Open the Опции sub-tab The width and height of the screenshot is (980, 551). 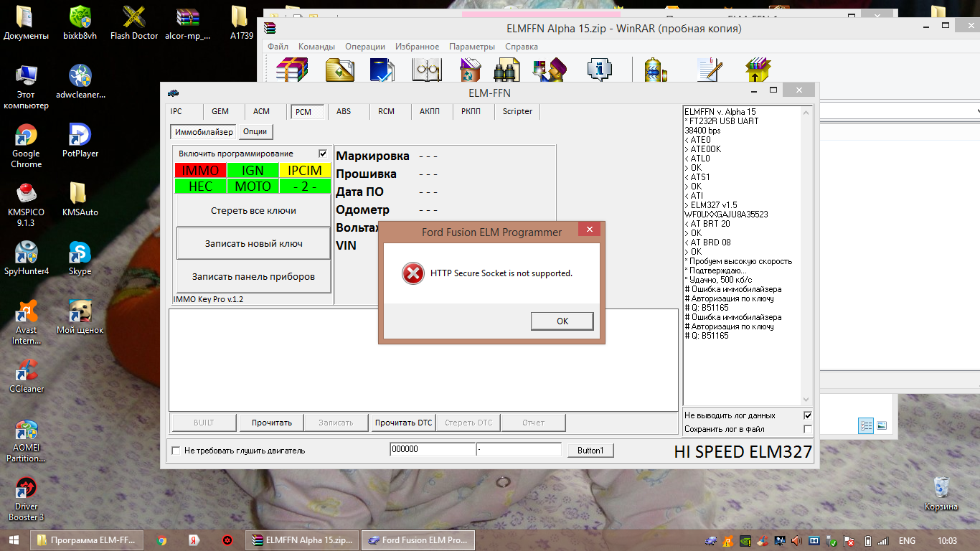(255, 132)
